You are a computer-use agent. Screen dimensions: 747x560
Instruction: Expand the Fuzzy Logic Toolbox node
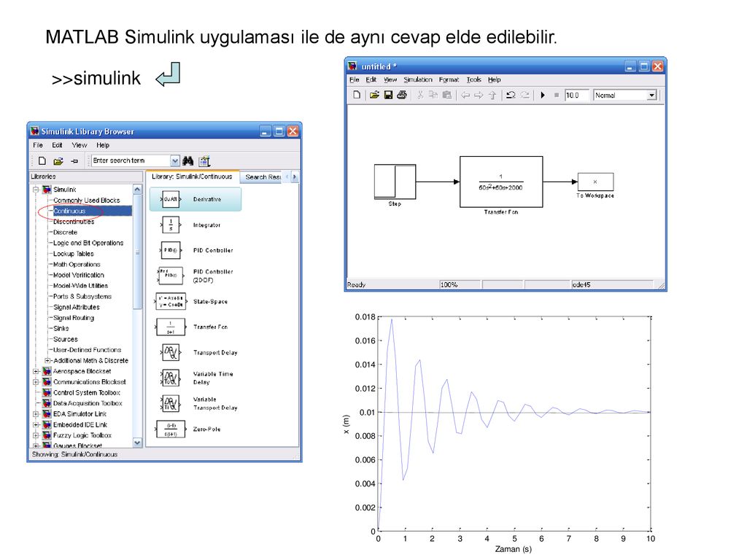(36, 435)
